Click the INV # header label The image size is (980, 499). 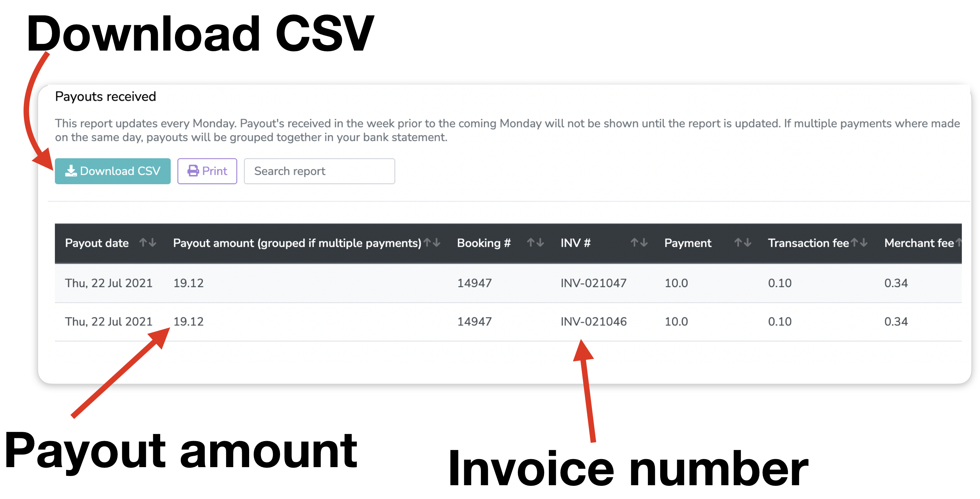(575, 243)
